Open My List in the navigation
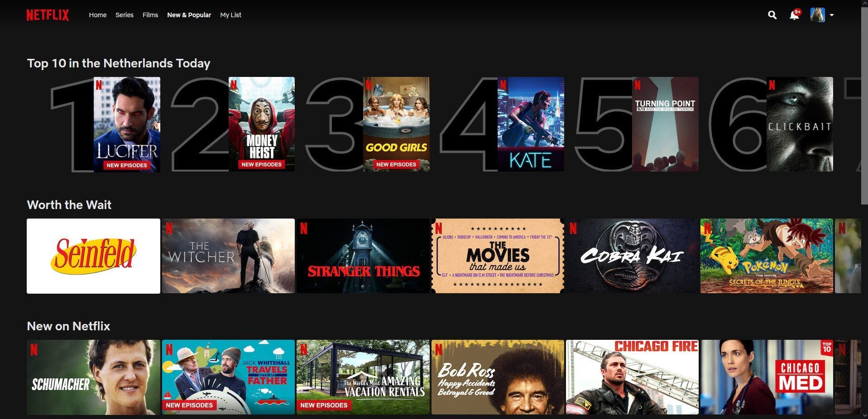The height and width of the screenshot is (419, 868). (x=231, y=15)
